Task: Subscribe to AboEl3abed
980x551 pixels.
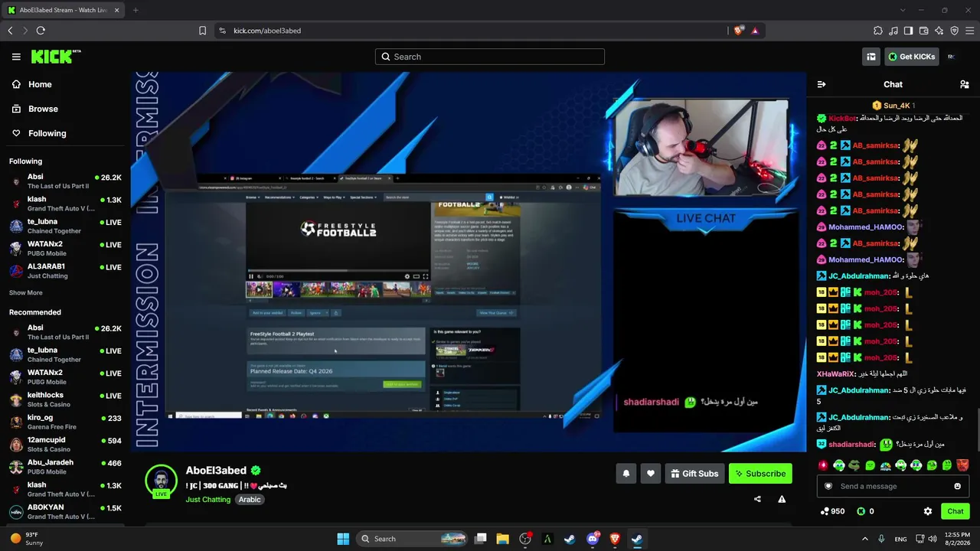Action: (761, 474)
